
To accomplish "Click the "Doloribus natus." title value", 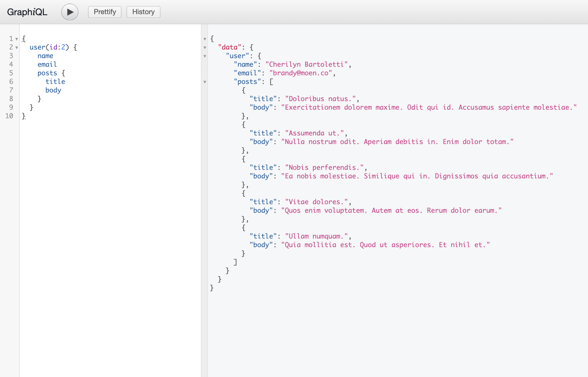I will pyautogui.click(x=320, y=99).
